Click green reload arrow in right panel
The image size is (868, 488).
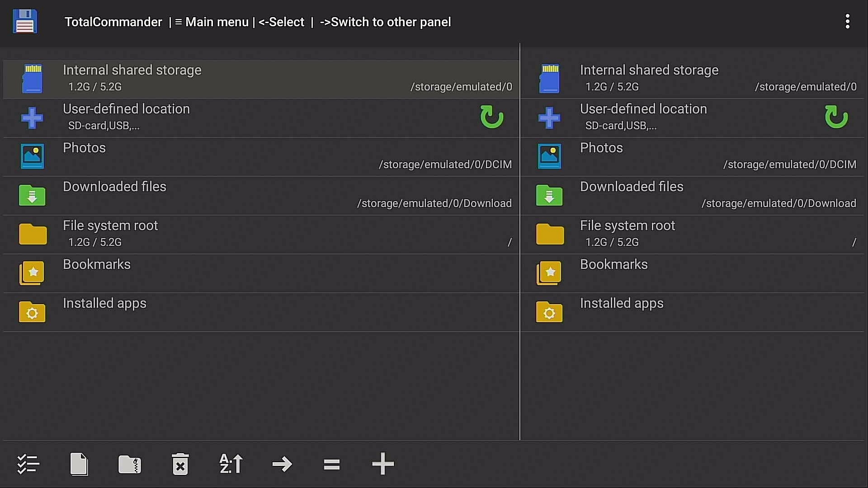(x=836, y=117)
